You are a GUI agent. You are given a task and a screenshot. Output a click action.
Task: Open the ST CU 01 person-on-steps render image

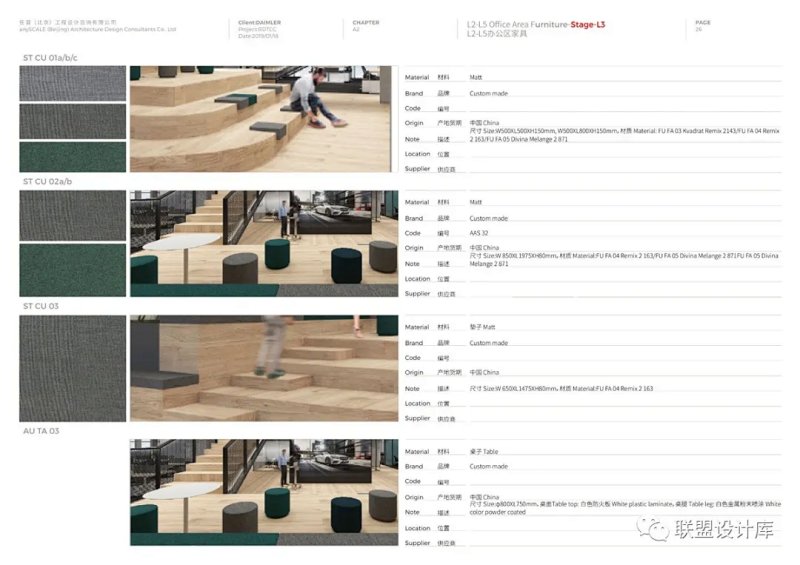coord(261,119)
